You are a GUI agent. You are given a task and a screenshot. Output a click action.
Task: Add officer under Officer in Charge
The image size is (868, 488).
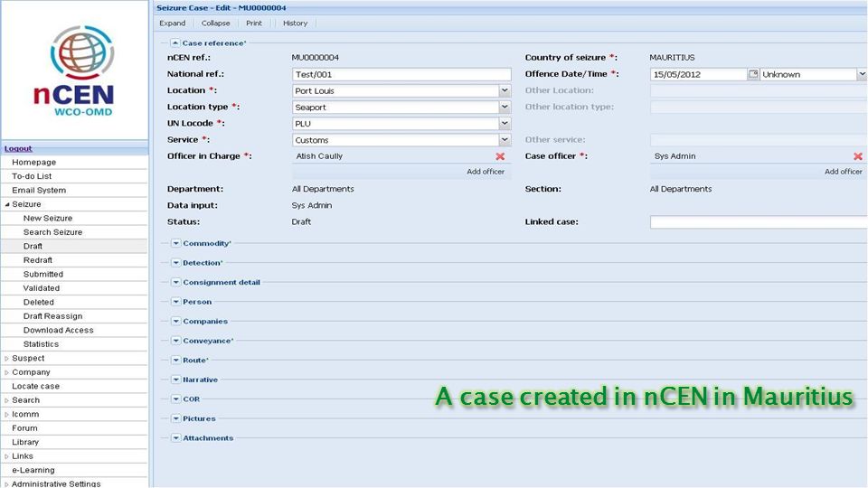[486, 172]
